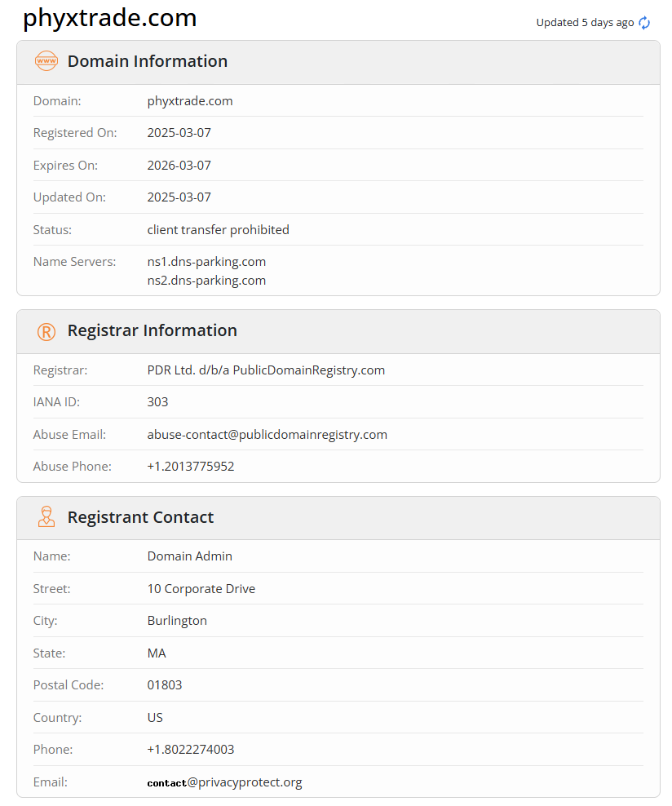Click the street address 10 Corporate Drive
The image size is (672, 806).
click(x=201, y=588)
